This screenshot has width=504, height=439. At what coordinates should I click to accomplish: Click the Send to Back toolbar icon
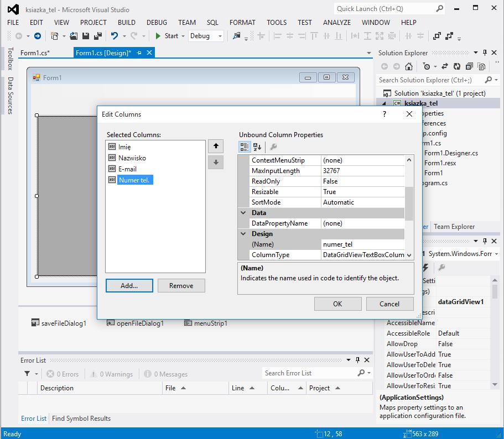pos(449,36)
